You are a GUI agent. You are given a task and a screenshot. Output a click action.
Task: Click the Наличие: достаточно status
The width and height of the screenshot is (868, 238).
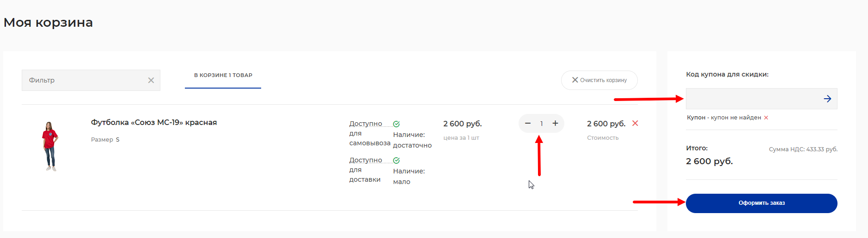click(x=412, y=140)
